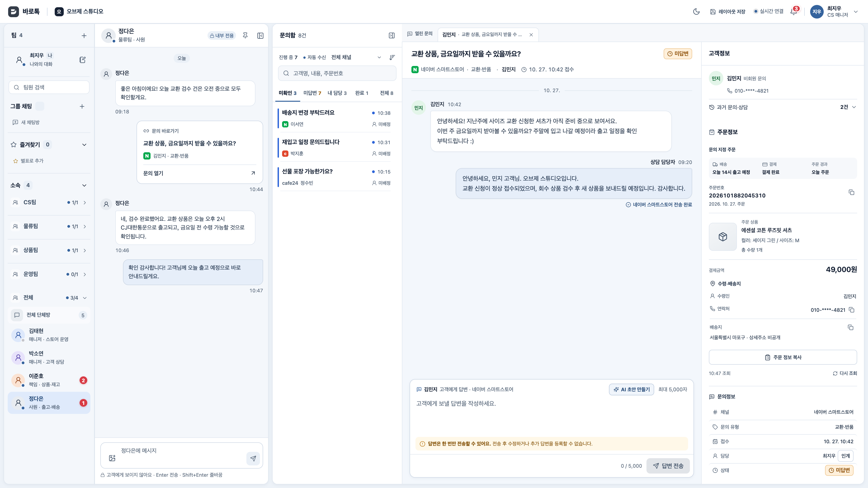Open the 전체 단체방 chat
The width and height of the screenshot is (868, 488).
(49, 315)
